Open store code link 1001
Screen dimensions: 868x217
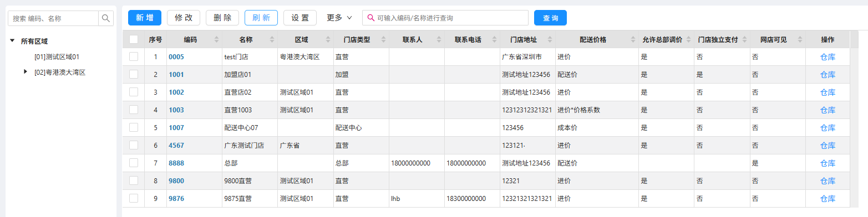(176, 75)
